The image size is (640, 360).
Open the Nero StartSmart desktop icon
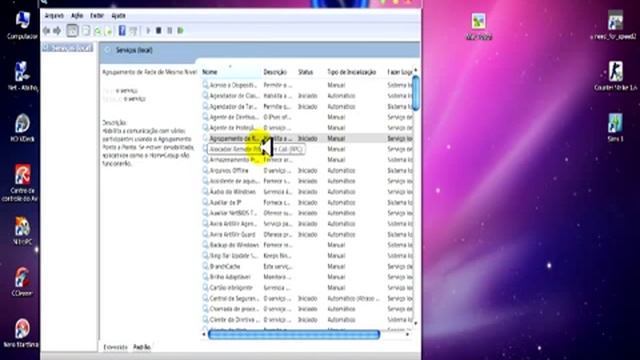21,333
